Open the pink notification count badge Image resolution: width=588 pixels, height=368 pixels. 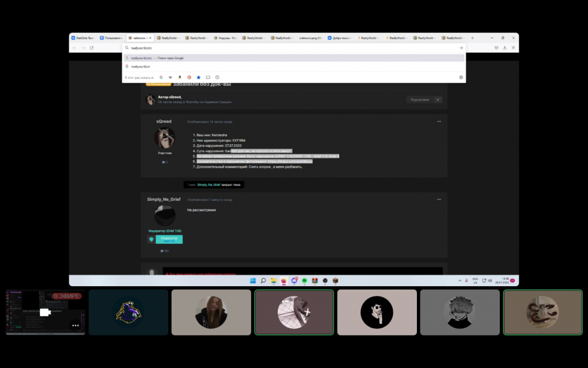point(512,280)
